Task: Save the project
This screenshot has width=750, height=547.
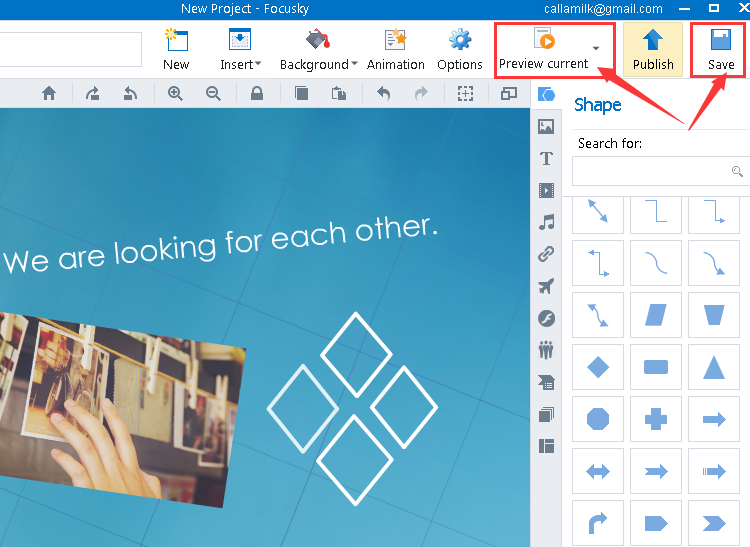Action: 720,50
